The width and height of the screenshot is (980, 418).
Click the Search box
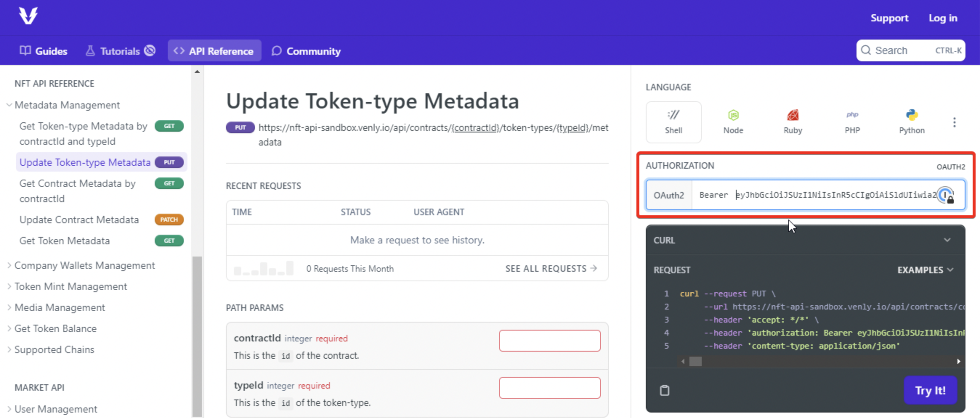pyautogui.click(x=910, y=50)
